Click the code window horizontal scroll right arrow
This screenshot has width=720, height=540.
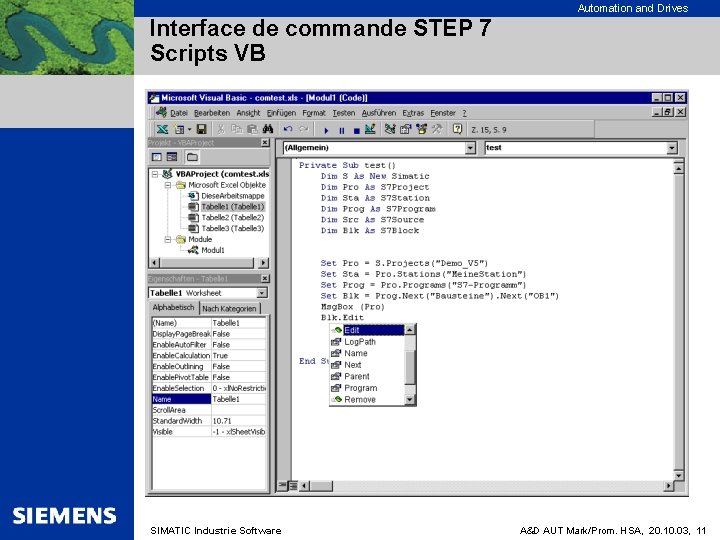669,485
